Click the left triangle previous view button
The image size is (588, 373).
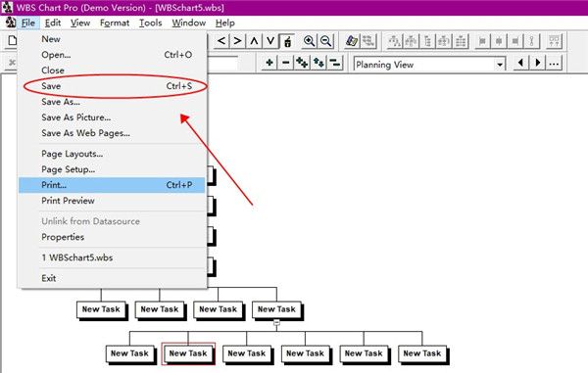pyautogui.click(x=520, y=63)
